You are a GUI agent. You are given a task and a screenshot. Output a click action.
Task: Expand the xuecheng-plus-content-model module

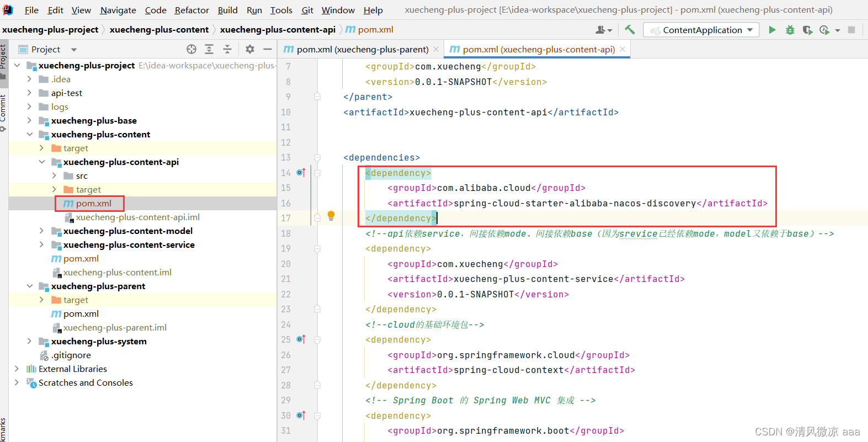42,231
